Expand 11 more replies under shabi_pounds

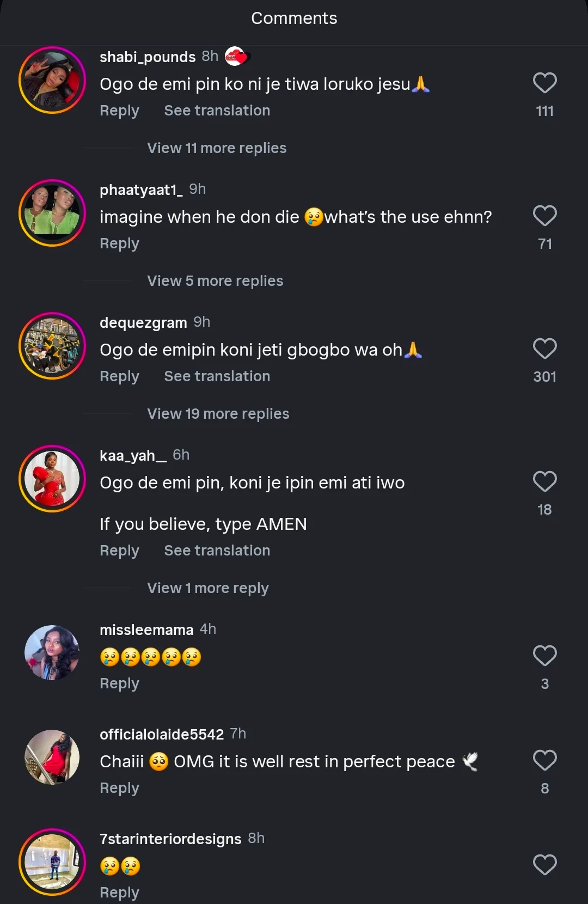point(217,148)
